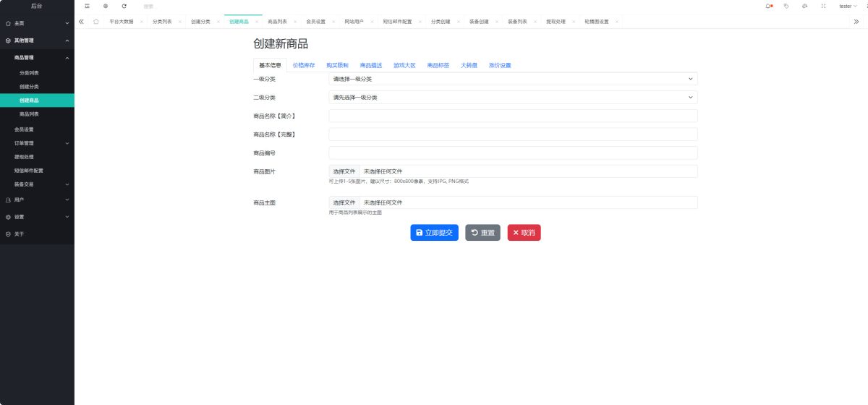Toggle fullscreen using the expand icon
Image resolution: width=868 pixels, height=405 pixels.
point(823,6)
